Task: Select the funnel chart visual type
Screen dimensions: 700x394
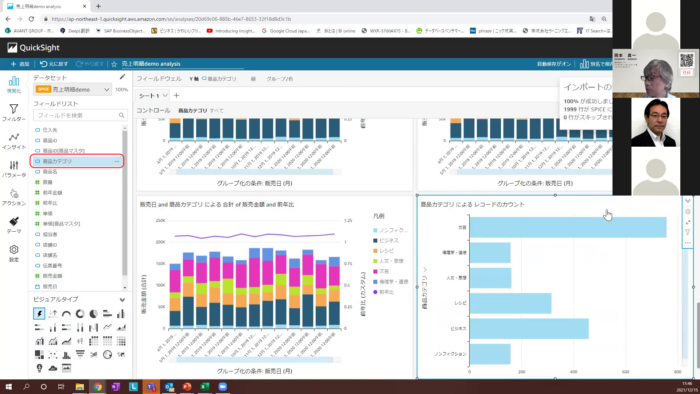Action: [x=80, y=355]
